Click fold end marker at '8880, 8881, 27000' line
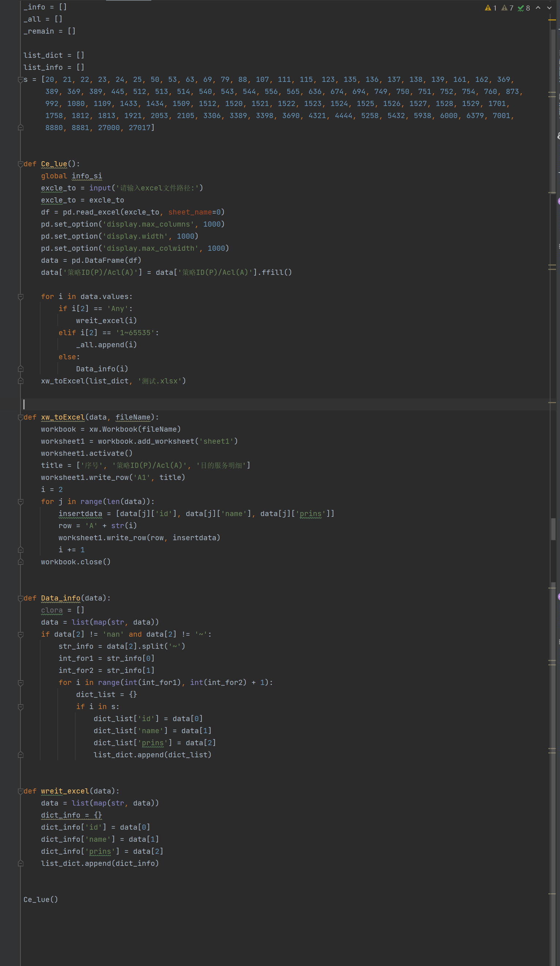This screenshot has height=966, width=560. pos(21,128)
